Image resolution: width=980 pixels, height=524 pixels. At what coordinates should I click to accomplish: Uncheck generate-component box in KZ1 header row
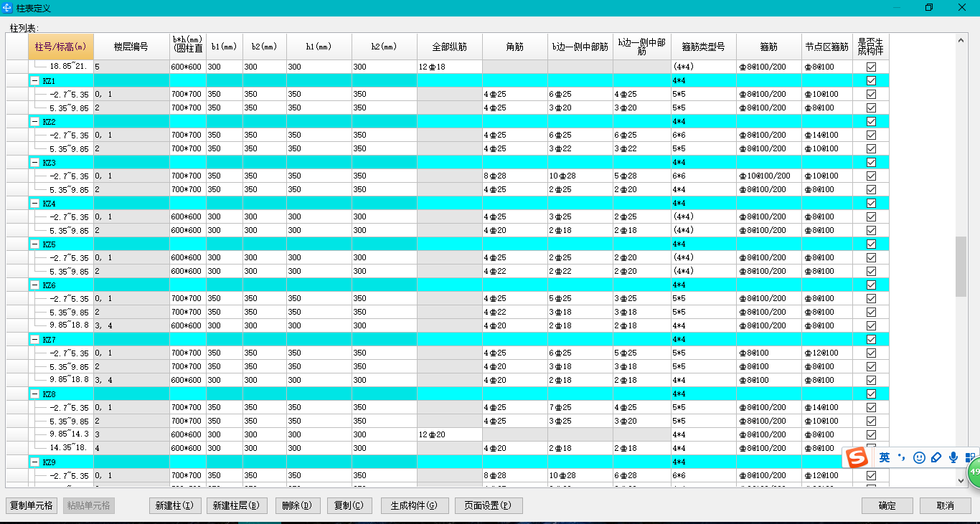coord(871,81)
